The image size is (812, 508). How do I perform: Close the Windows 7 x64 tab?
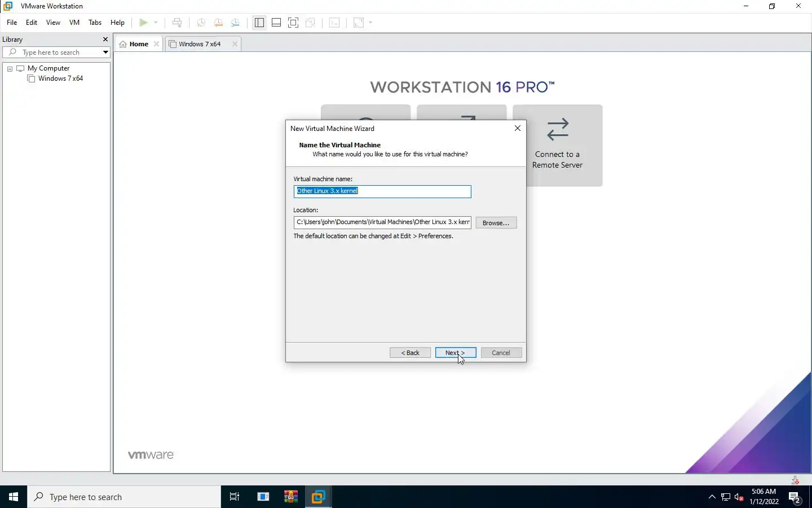[x=235, y=44]
